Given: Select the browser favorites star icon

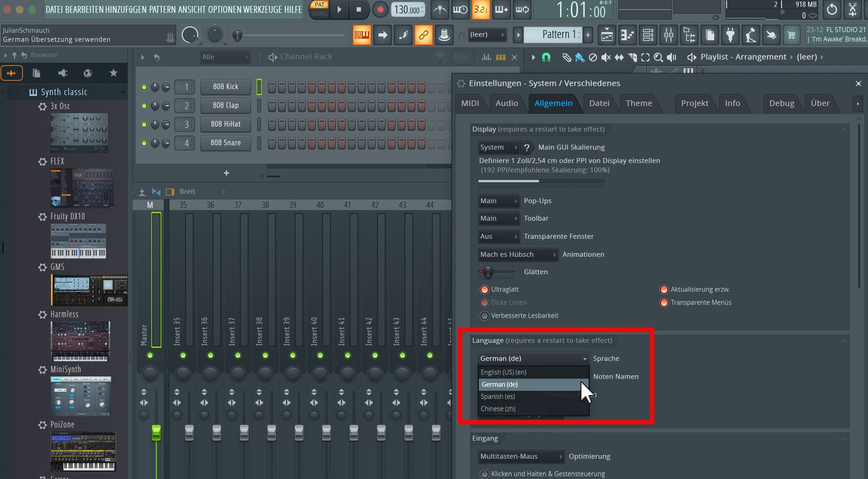Looking at the screenshot, I should [x=113, y=73].
